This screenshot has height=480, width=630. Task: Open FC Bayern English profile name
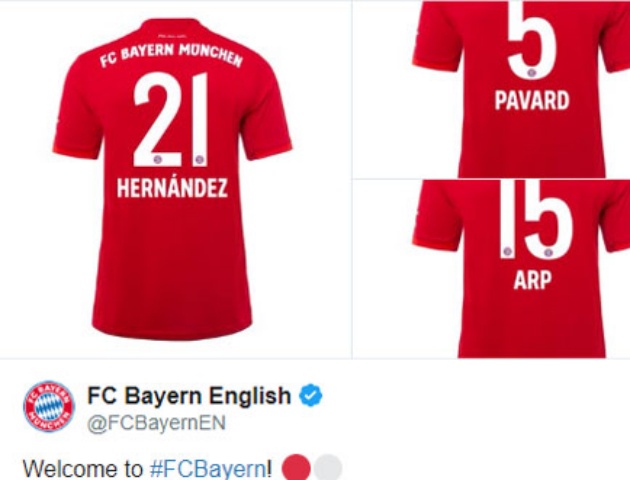pos(189,395)
